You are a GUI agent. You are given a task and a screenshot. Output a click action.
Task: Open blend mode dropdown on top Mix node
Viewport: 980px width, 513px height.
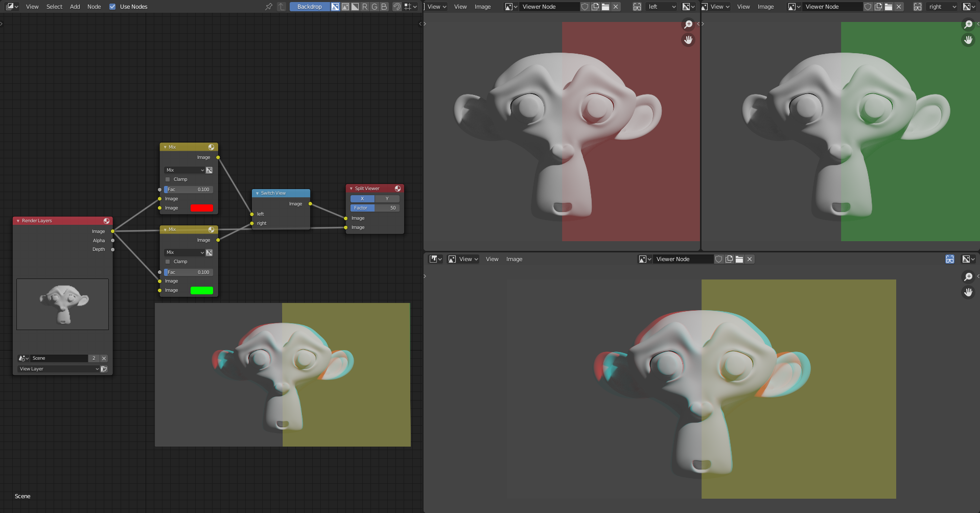(184, 170)
